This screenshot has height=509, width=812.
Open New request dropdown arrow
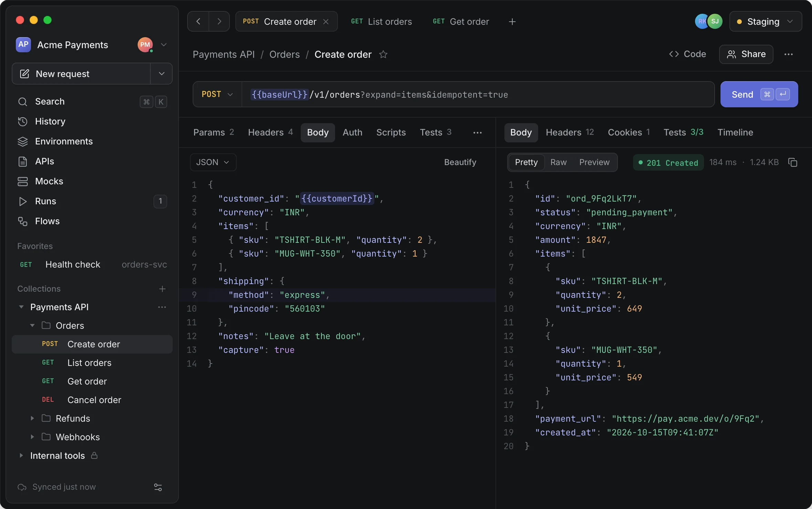pyautogui.click(x=161, y=74)
